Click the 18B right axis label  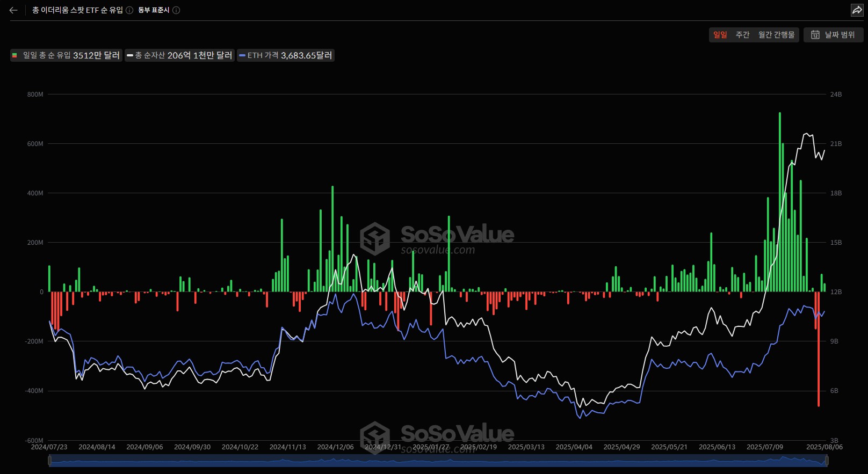click(x=836, y=193)
